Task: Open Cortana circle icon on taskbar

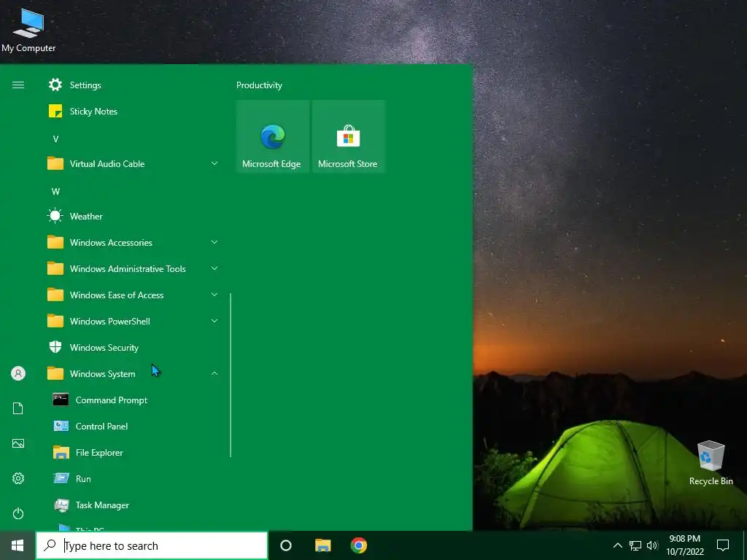Action: [x=286, y=545]
